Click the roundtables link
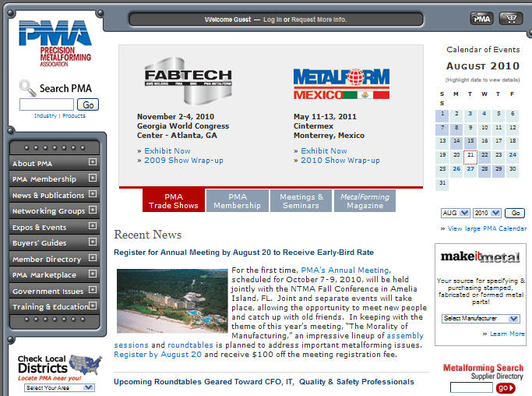This screenshot has width=532, height=396. pos(190,345)
